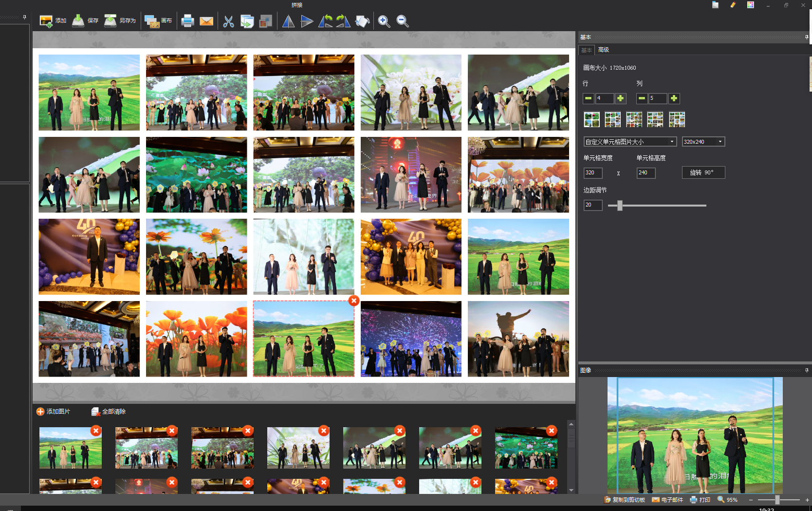Click the 边距调节 margin slider handle
812x511 pixels.
620,206
